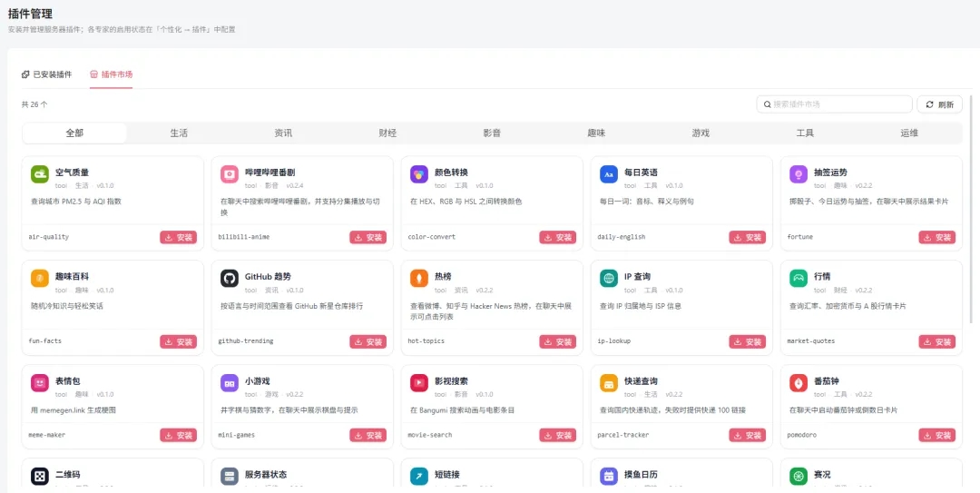Image resolution: width=980 pixels, height=493 pixels.
Task: Select the 运维 category filter
Action: tap(909, 133)
